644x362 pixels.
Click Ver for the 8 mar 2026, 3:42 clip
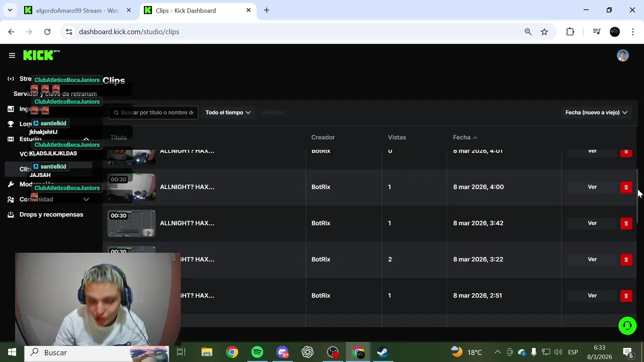coord(592,223)
